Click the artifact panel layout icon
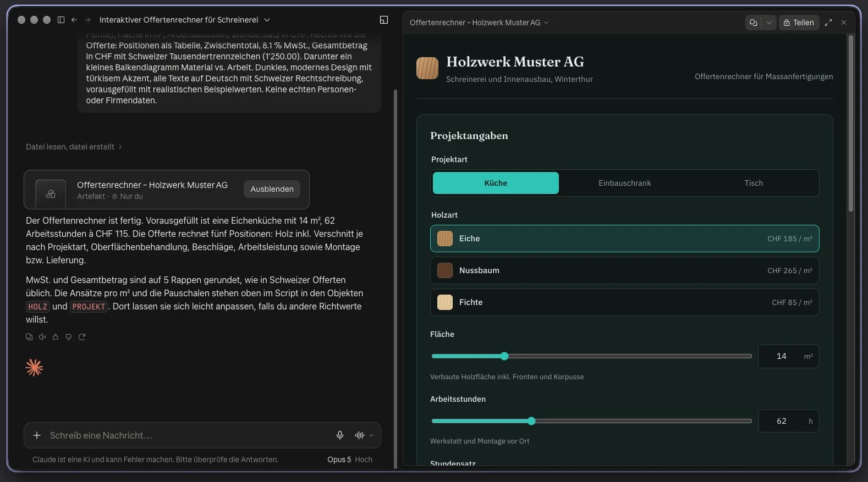Viewport: 868px width, 482px height. tap(384, 20)
